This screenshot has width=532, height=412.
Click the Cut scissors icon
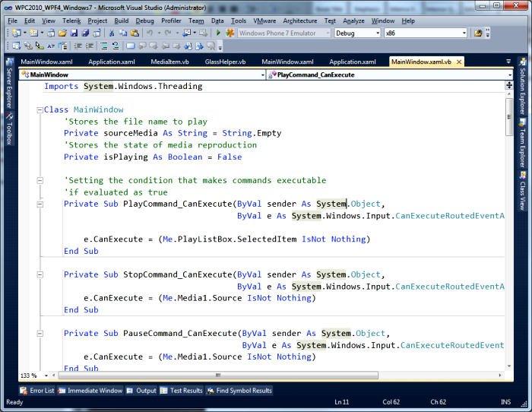[x=111, y=33]
